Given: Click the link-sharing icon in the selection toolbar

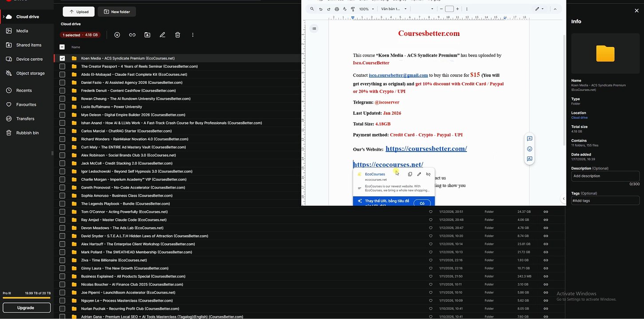Looking at the screenshot, I should (x=132, y=35).
